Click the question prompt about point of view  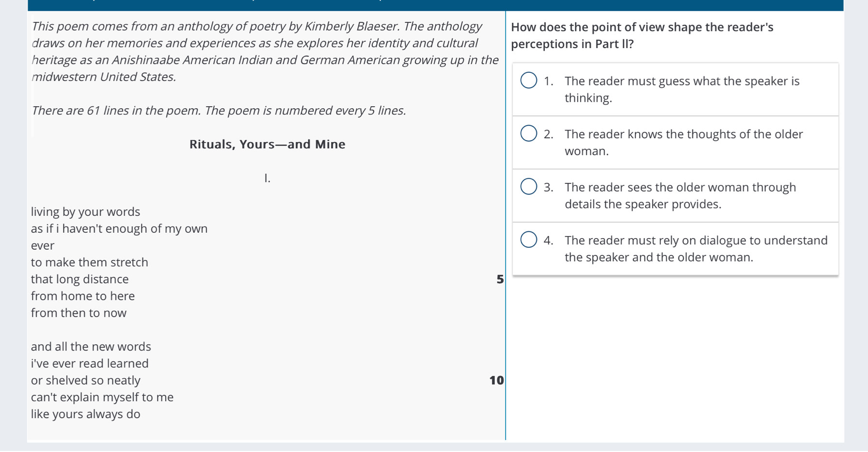pos(642,35)
